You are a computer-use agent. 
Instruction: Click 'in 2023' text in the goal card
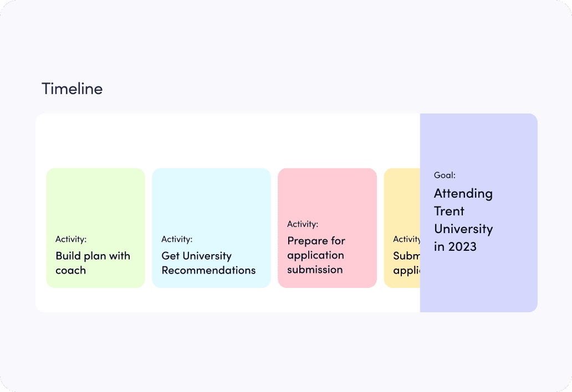click(x=455, y=246)
